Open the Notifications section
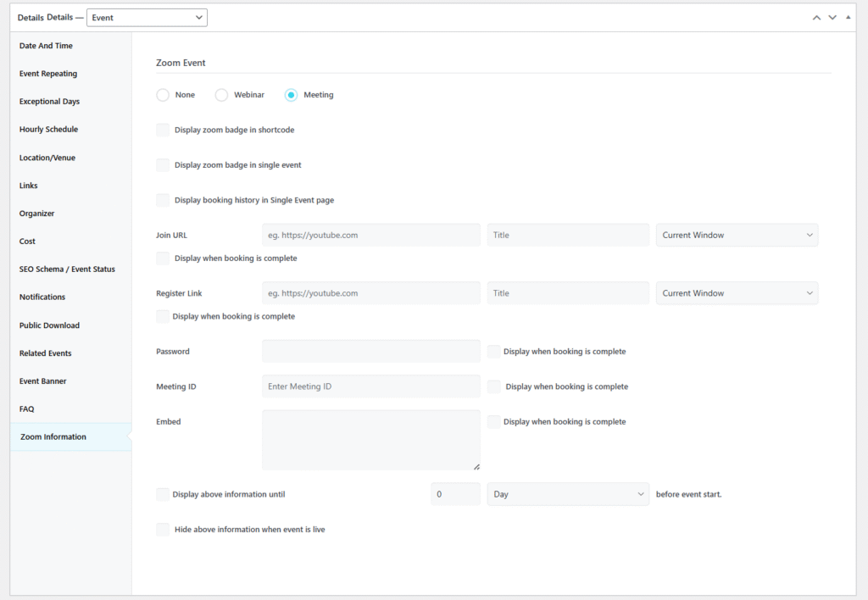Viewport: 868px width, 600px height. click(x=42, y=297)
